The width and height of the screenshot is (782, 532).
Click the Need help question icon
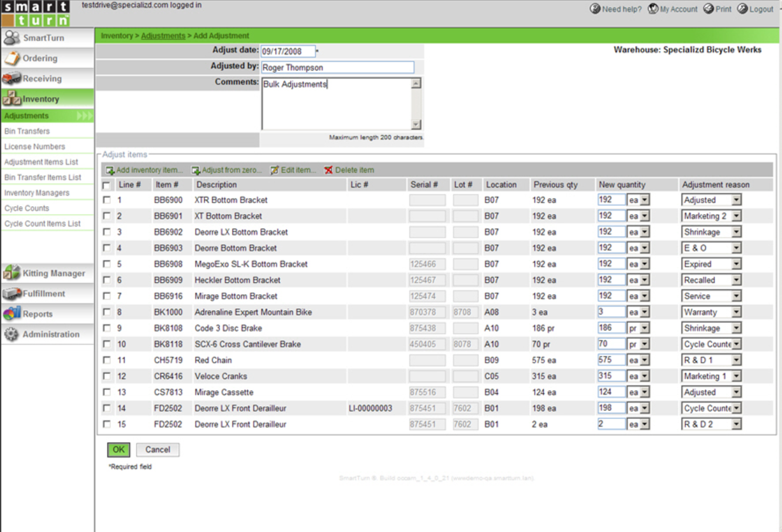point(595,9)
